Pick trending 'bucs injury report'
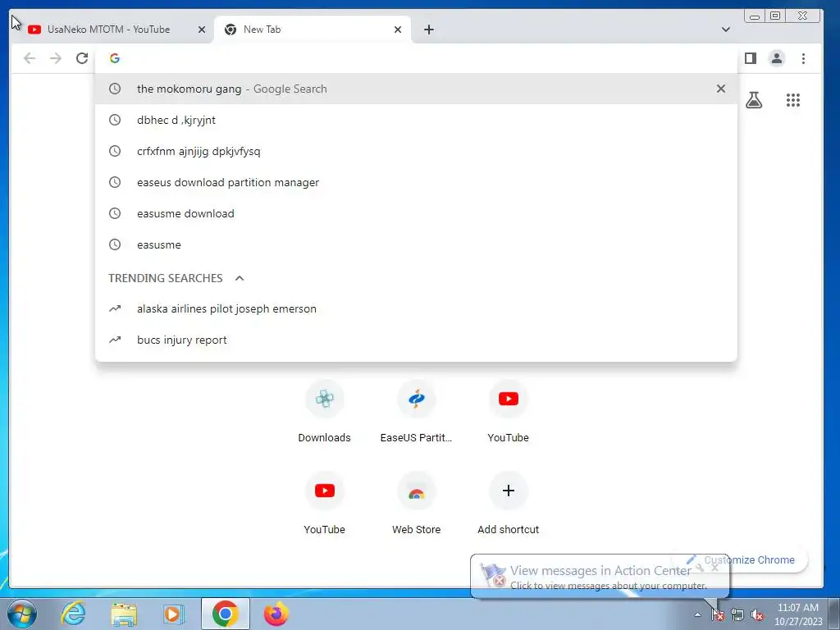The width and height of the screenshot is (840, 630). tap(416, 340)
